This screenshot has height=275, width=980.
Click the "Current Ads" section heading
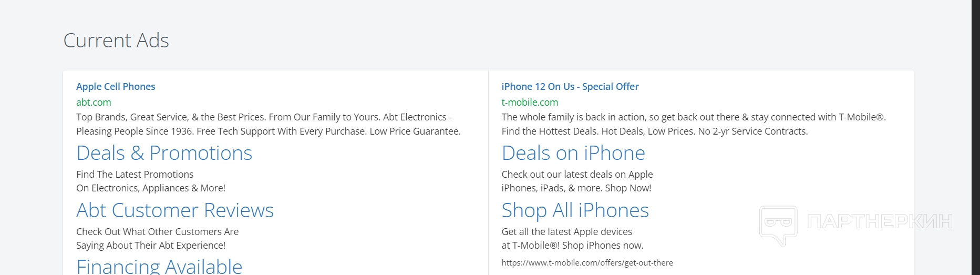[116, 40]
